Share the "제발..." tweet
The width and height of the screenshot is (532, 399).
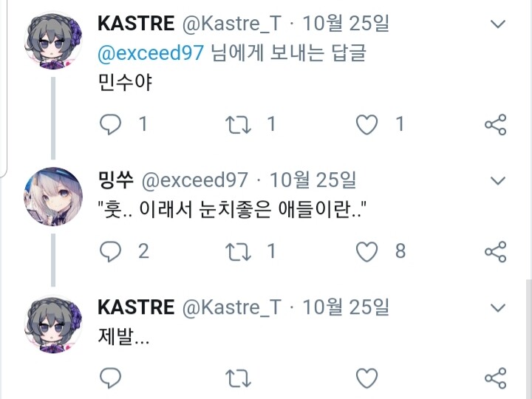495,379
